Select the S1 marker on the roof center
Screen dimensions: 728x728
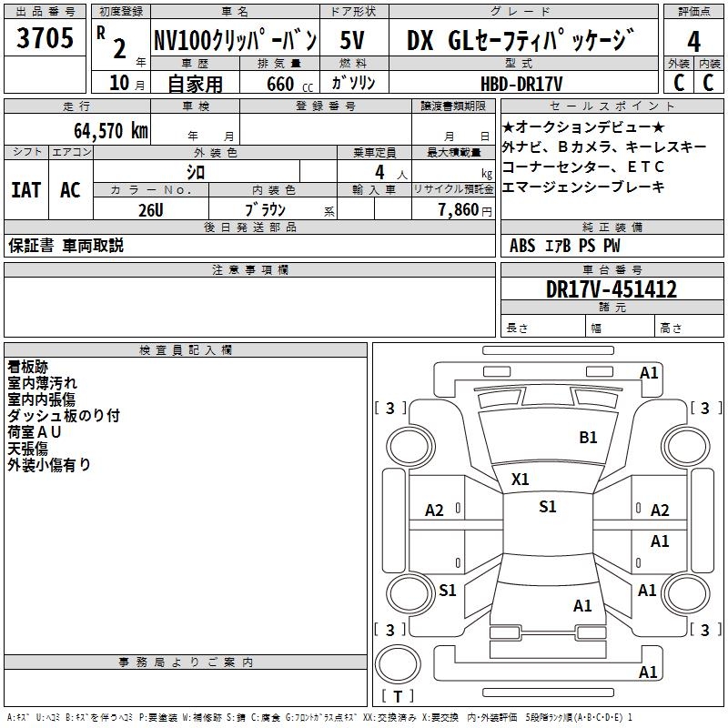point(547,507)
